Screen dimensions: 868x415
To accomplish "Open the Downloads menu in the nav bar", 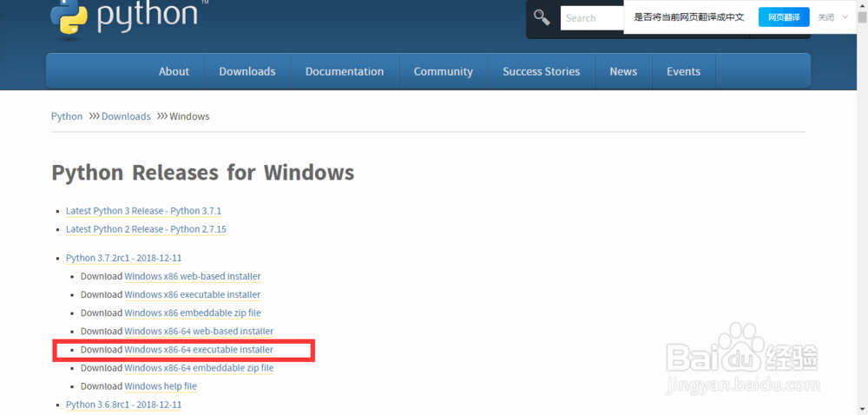I will [247, 71].
